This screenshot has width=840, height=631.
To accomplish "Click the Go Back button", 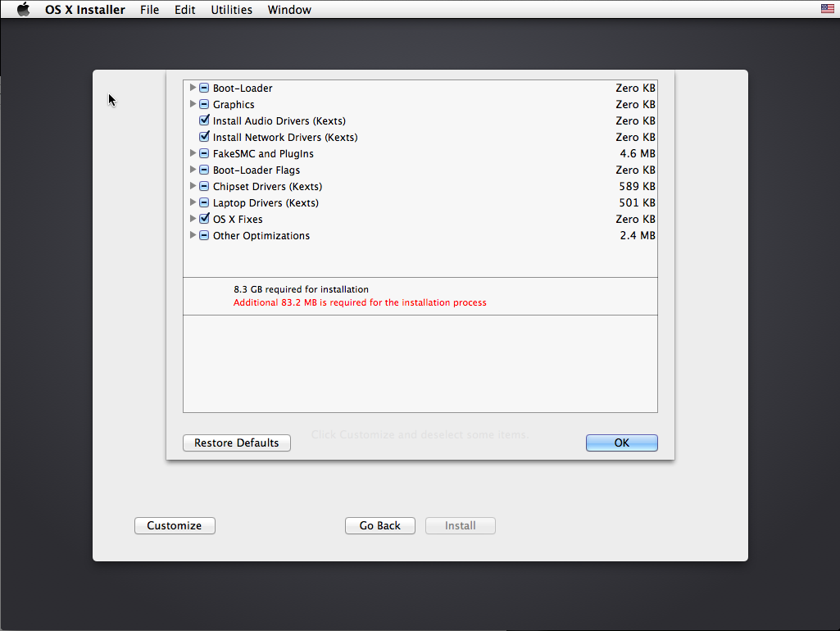I will 379,525.
